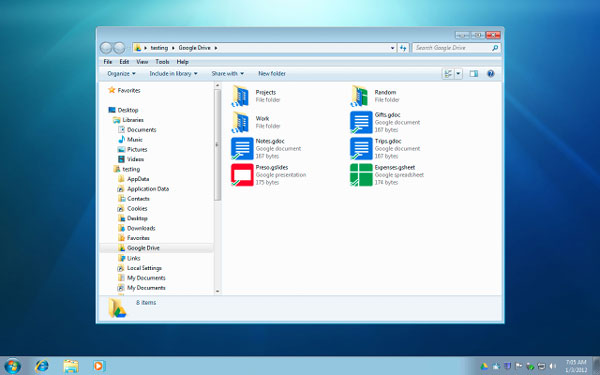
Task: Click the Forward navigation arrow
Action: pyautogui.click(x=119, y=48)
